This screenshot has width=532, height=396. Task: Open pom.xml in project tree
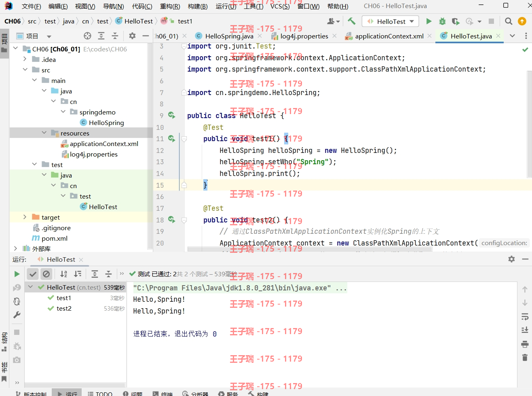(x=54, y=238)
